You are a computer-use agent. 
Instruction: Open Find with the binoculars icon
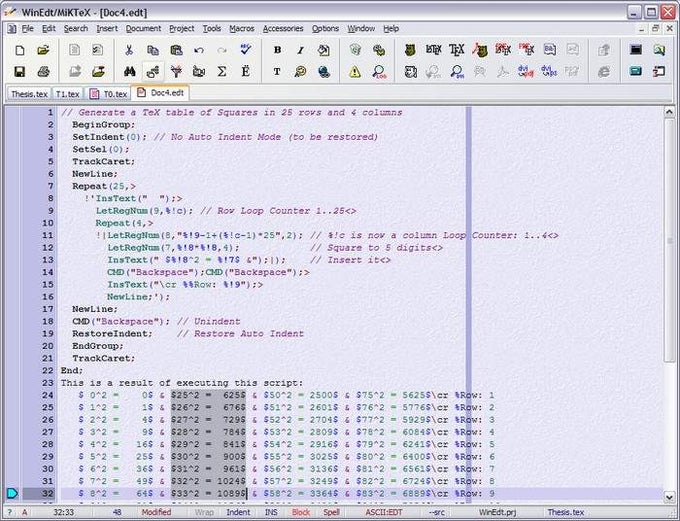(x=129, y=71)
